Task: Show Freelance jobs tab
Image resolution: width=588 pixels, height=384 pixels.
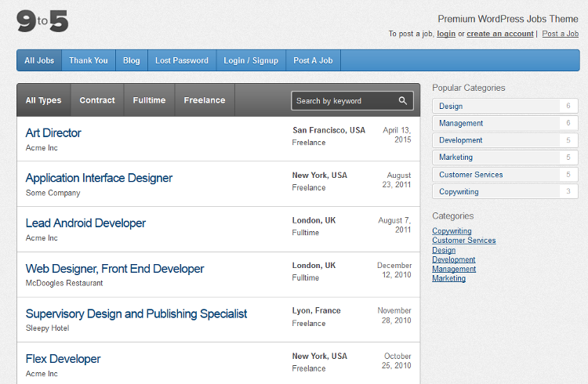Action: click(x=204, y=100)
